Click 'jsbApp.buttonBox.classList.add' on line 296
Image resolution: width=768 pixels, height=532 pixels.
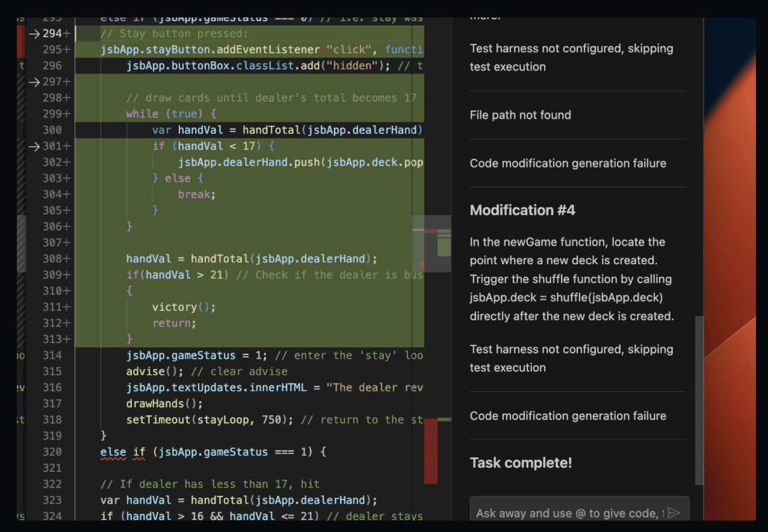(223, 66)
